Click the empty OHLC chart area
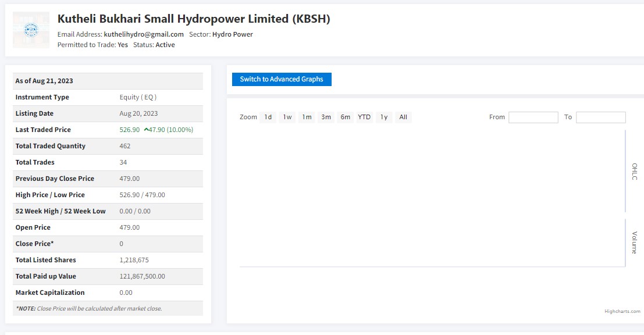644x335 pixels. click(430, 172)
